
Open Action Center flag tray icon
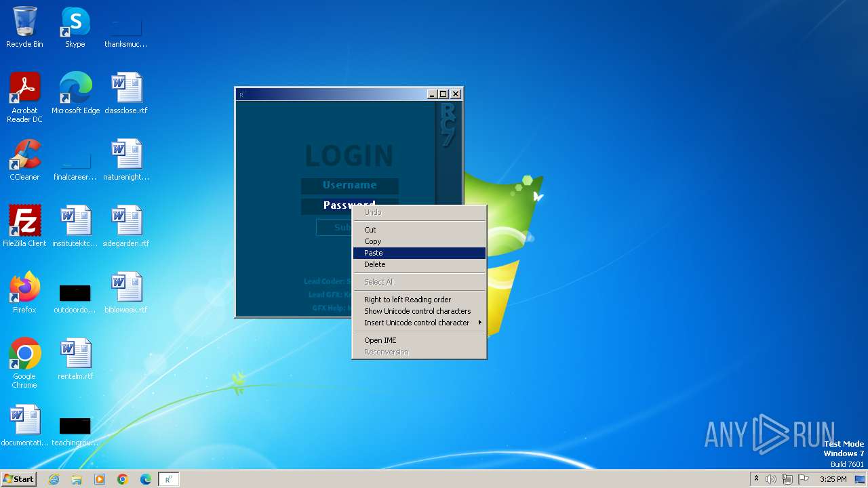point(804,479)
